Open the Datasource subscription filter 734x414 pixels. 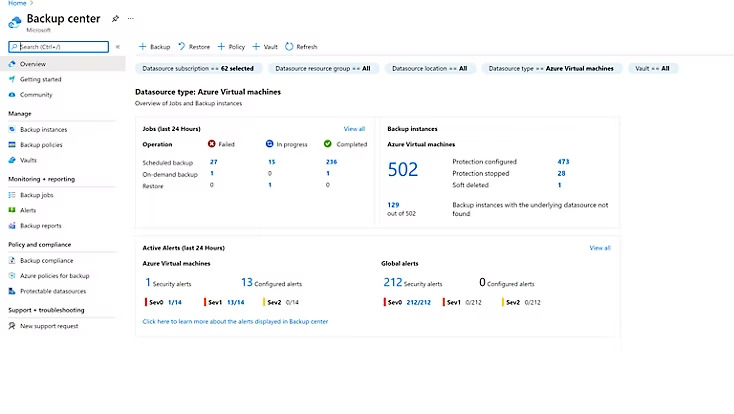point(198,68)
